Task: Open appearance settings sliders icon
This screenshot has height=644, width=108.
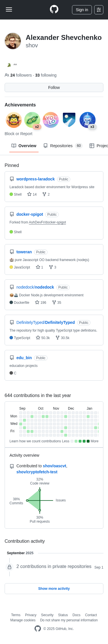Action: tap(99, 10)
